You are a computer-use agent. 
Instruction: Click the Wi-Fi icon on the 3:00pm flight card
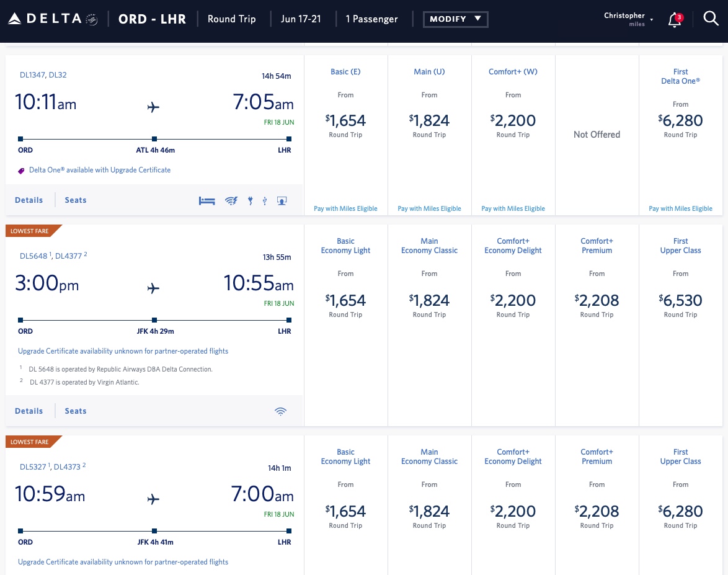[280, 411]
